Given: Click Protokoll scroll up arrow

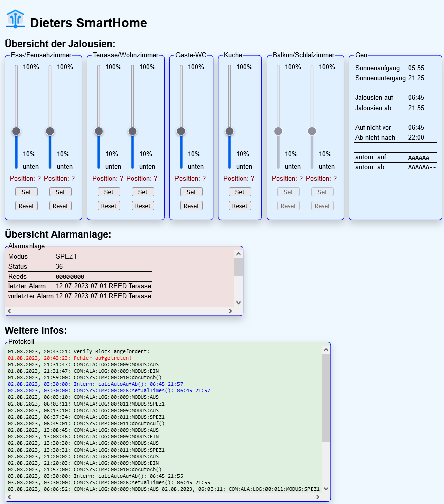Looking at the screenshot, I should click(326, 350).
